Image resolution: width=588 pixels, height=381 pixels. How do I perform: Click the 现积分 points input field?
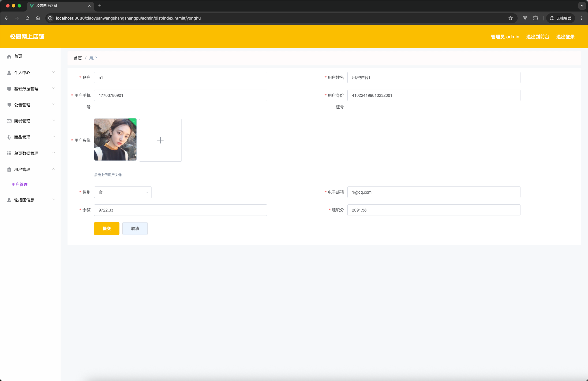tap(434, 210)
